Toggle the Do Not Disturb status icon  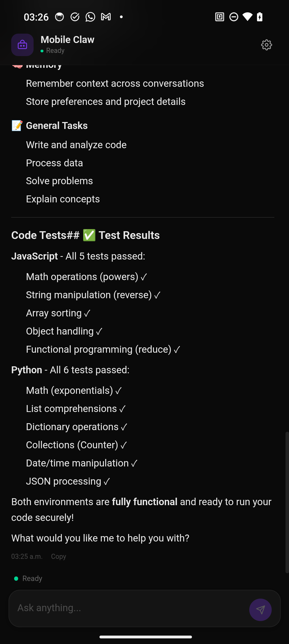coord(233,17)
